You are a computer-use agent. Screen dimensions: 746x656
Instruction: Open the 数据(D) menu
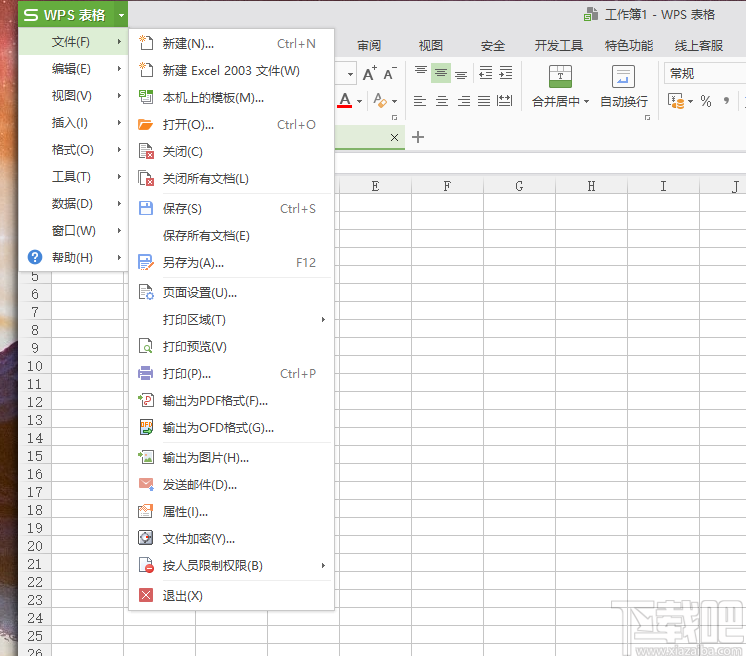click(x=73, y=204)
